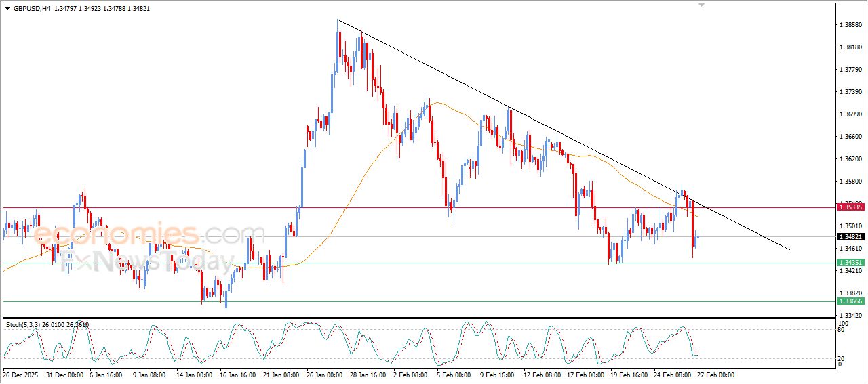Click the 1.36600 price axis label
This screenshot has width=868, height=384.
pyautogui.click(x=850, y=137)
